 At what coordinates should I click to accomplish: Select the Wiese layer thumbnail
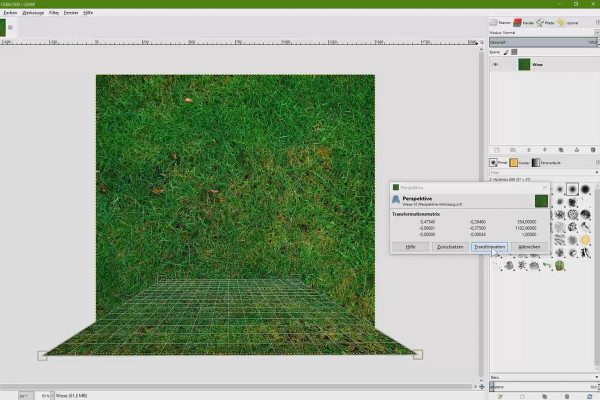[x=524, y=64]
